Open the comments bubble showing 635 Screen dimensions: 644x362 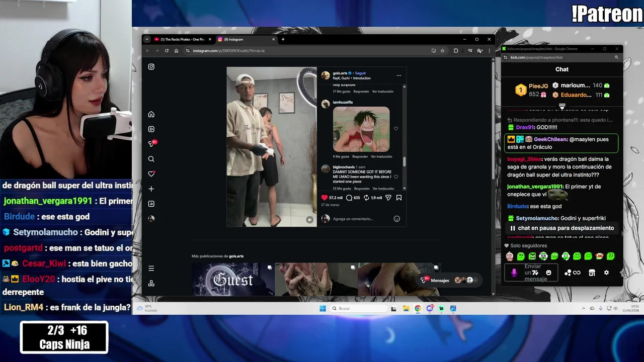[x=349, y=198]
